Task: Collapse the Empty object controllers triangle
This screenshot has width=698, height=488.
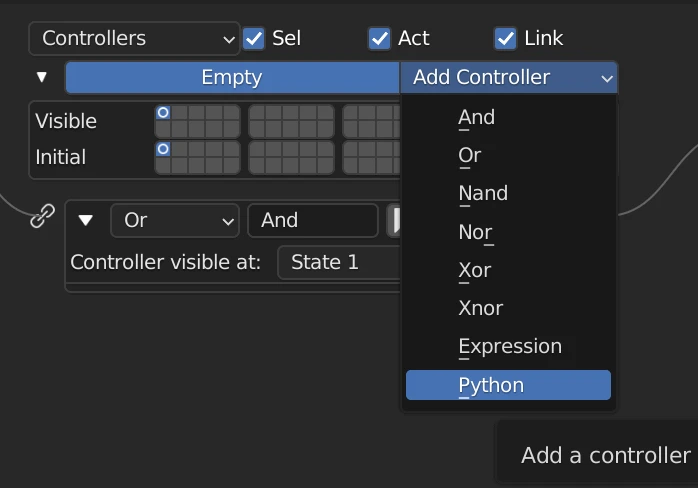Action: pyautogui.click(x=42, y=77)
